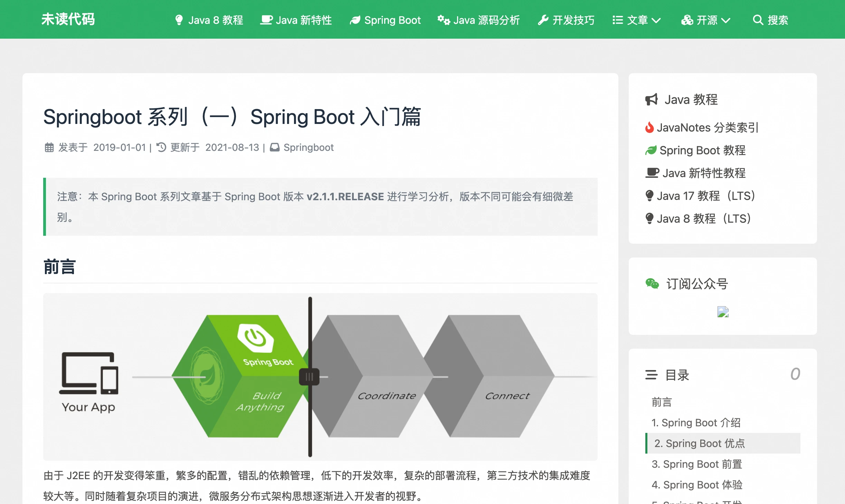Open the 搜索 search text in navbar

(x=778, y=20)
